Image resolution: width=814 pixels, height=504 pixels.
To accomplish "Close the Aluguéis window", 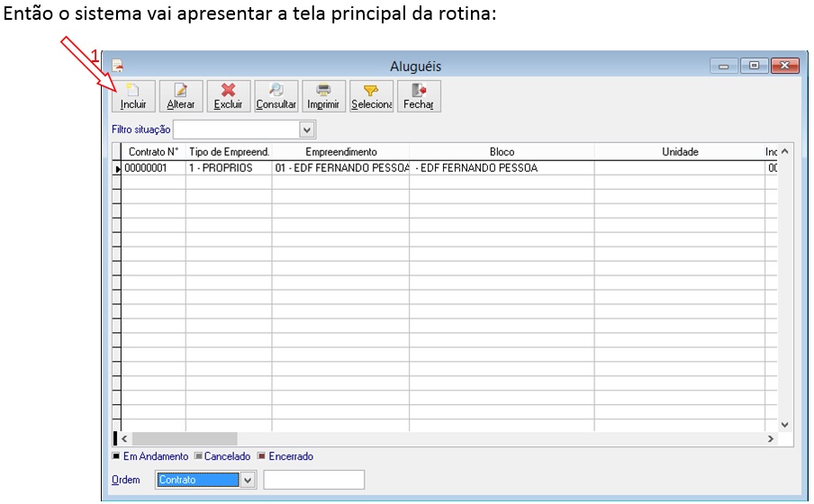I will point(785,66).
